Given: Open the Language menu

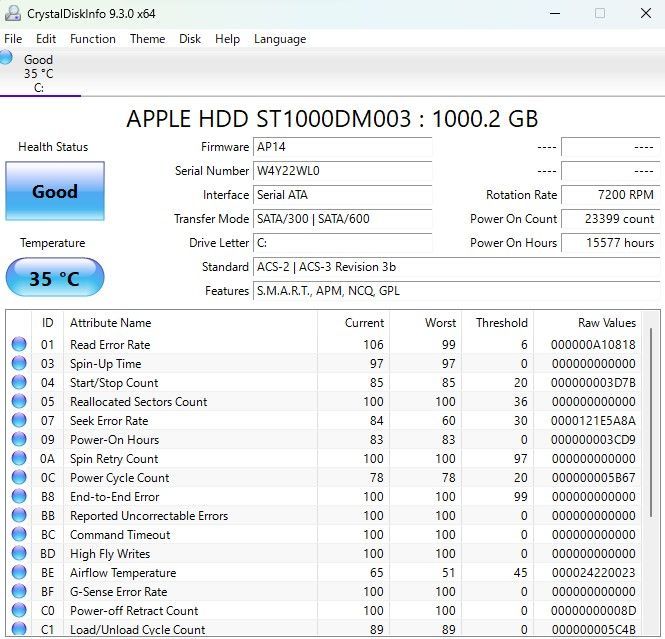Looking at the screenshot, I should tap(280, 39).
